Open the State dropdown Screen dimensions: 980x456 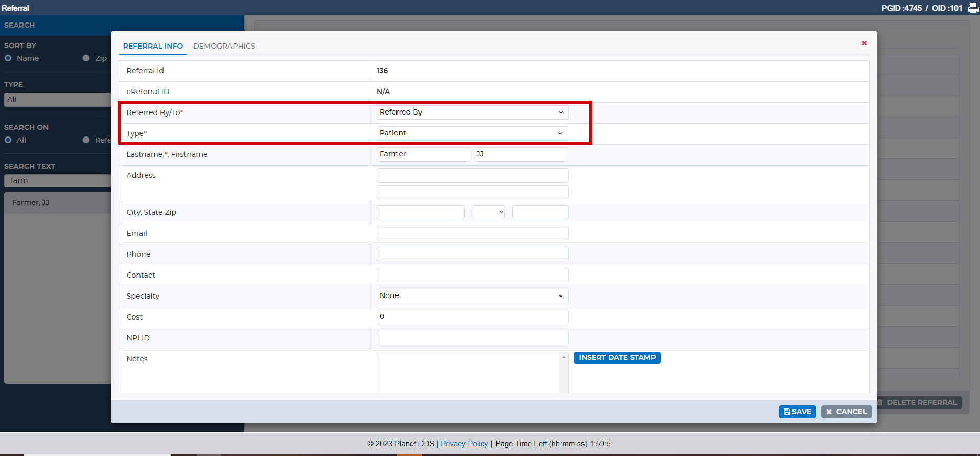click(488, 212)
